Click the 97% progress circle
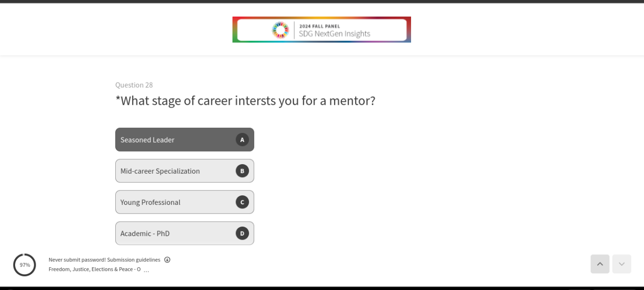The height and width of the screenshot is (290, 644). tap(25, 265)
